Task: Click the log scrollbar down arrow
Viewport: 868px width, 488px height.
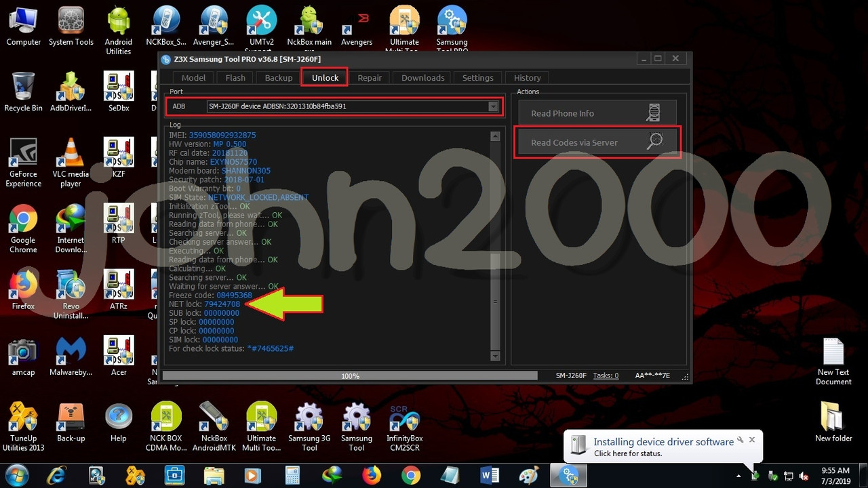Action: click(x=495, y=356)
